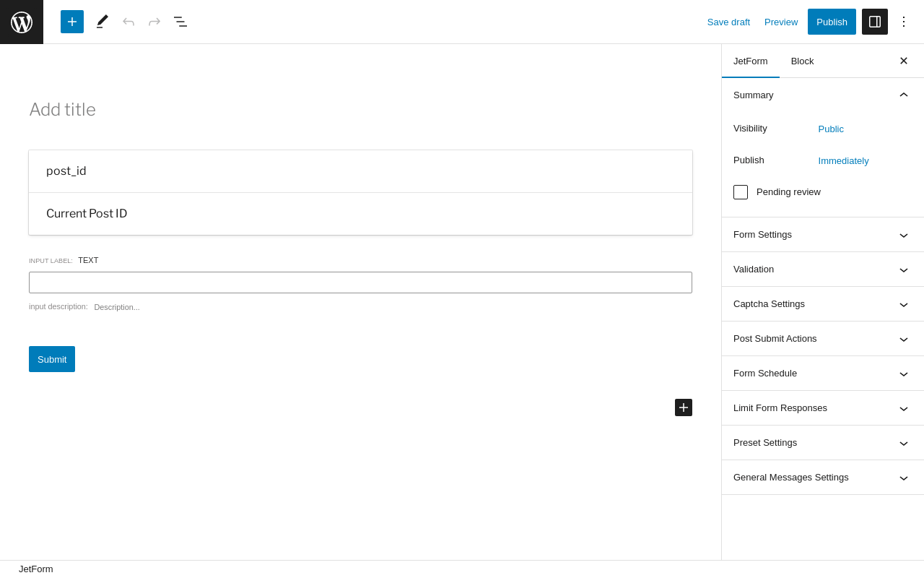Click the Save draft link
Screen dimensions: 924x578
point(728,22)
